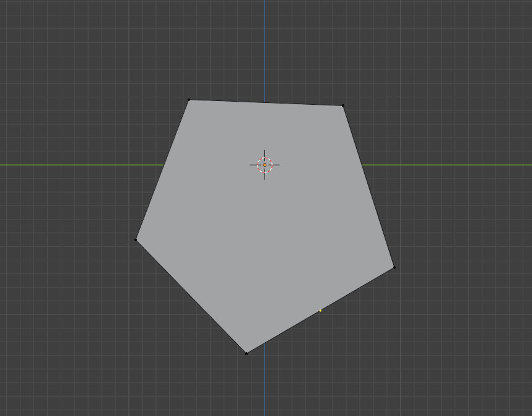Click the gray pentagon face below the 3D cursor
Viewport: 532px width, 416px height.
264,237
